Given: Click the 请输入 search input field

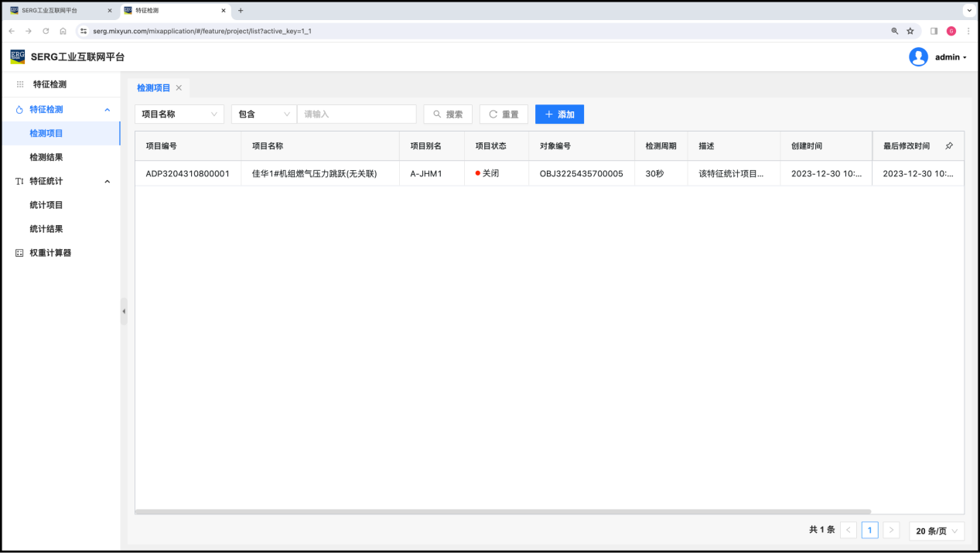Looking at the screenshot, I should coord(357,114).
